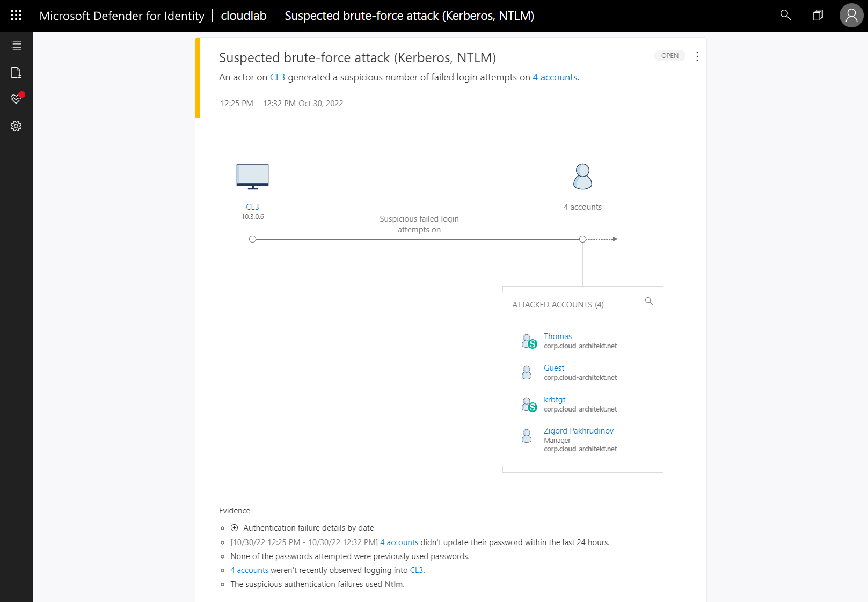Open the timeline list icon in sidebar
868x602 pixels.
point(16,46)
